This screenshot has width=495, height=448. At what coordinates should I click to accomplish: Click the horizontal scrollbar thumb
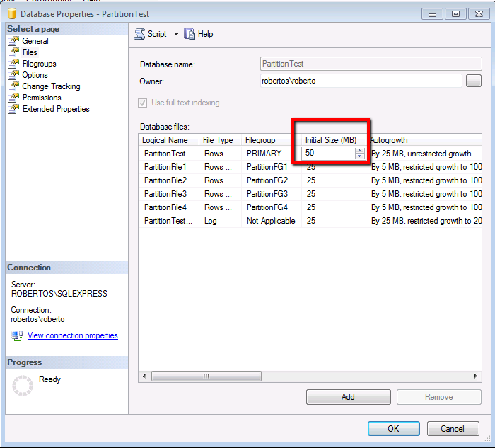[206, 377]
